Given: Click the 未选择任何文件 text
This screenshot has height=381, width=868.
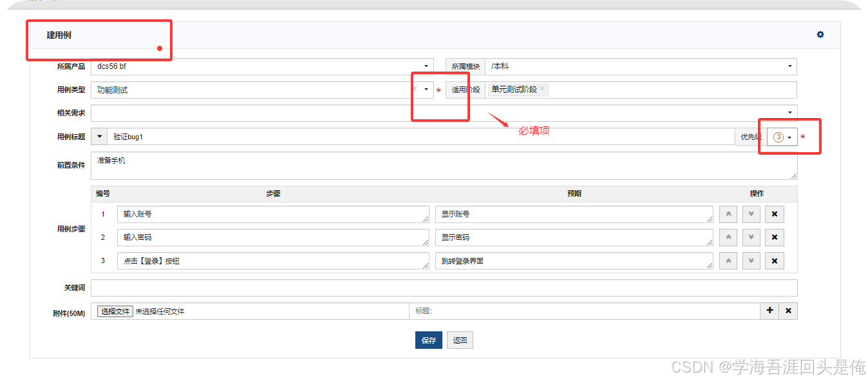Looking at the screenshot, I should click(x=160, y=311).
